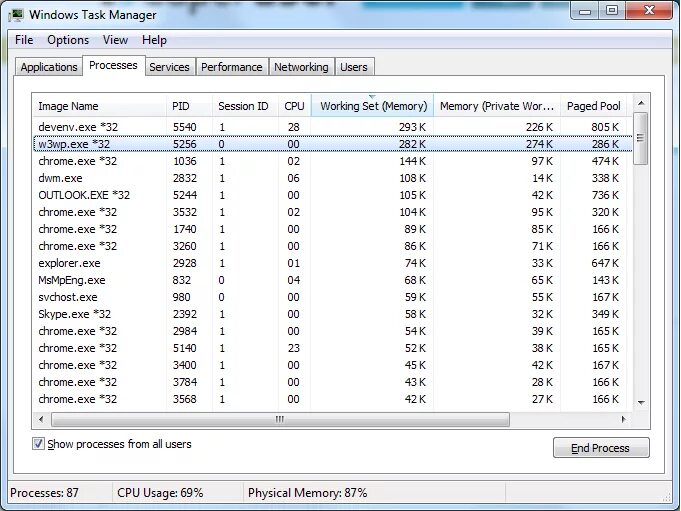This screenshot has height=511, width=681.
Task: Minimize the Task Manager window
Action: (585, 11)
